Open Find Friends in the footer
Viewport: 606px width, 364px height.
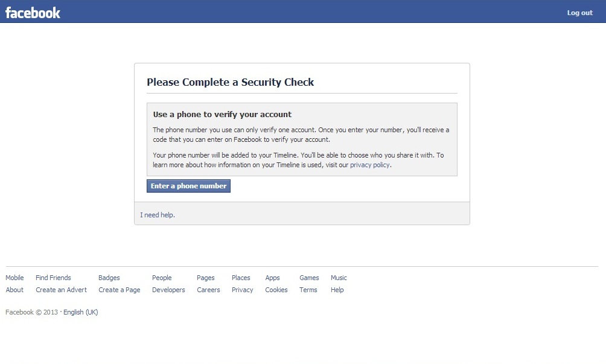coord(53,278)
